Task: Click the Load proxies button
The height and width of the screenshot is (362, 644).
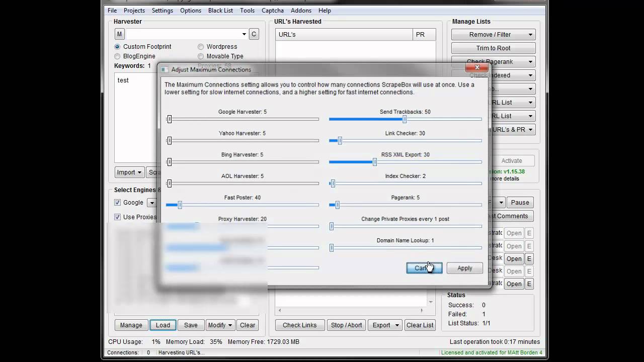Action: point(163,325)
